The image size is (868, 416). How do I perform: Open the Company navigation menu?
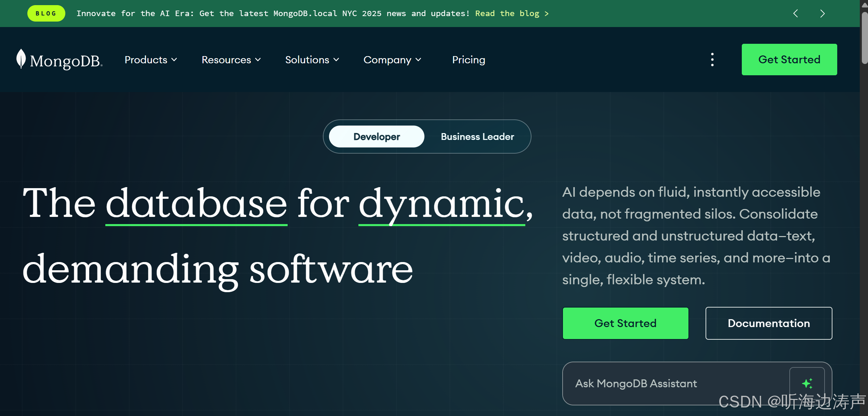[392, 60]
